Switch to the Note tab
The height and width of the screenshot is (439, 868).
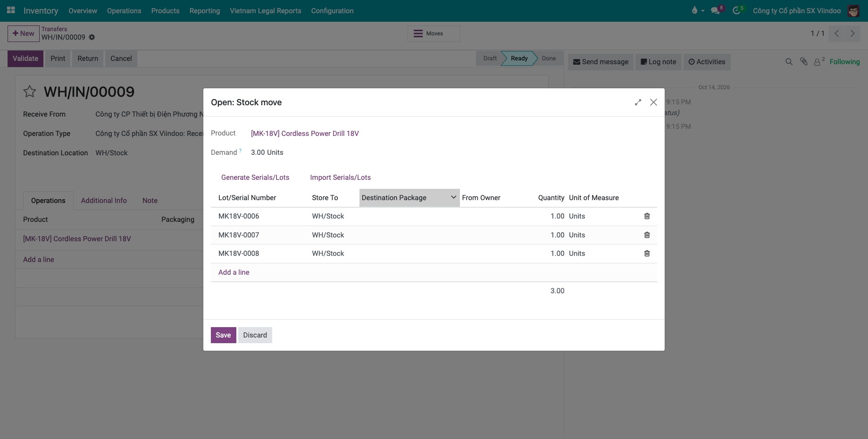pos(150,201)
